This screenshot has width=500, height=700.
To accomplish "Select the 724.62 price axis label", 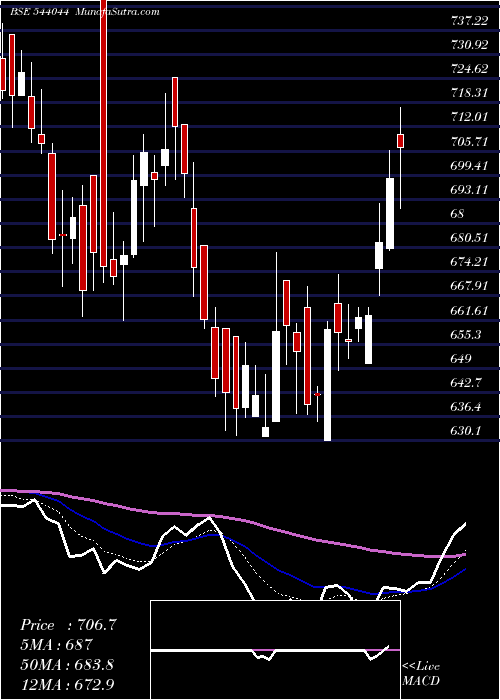I will 468,69.
